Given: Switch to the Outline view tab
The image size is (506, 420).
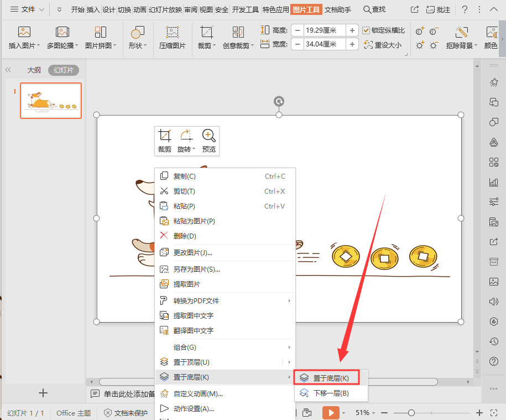Looking at the screenshot, I should (x=34, y=70).
